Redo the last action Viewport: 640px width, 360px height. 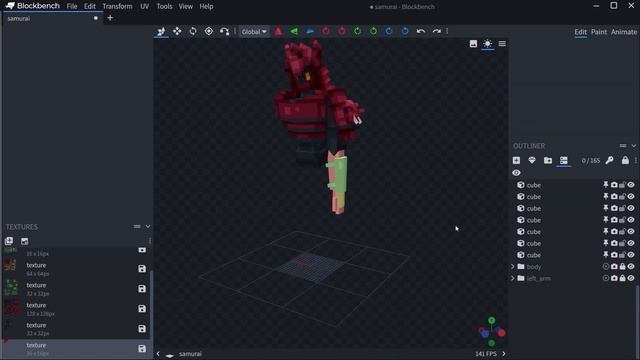437,31
